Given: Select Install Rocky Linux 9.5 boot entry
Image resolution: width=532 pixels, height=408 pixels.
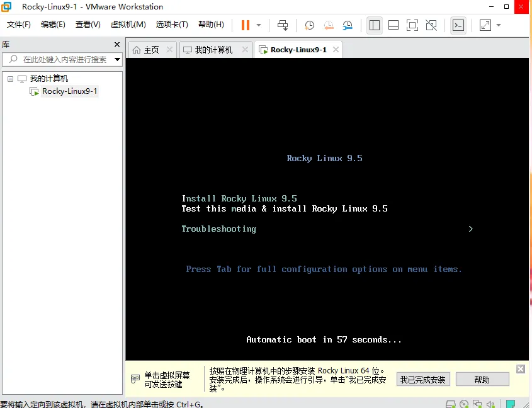Looking at the screenshot, I should coord(239,198).
